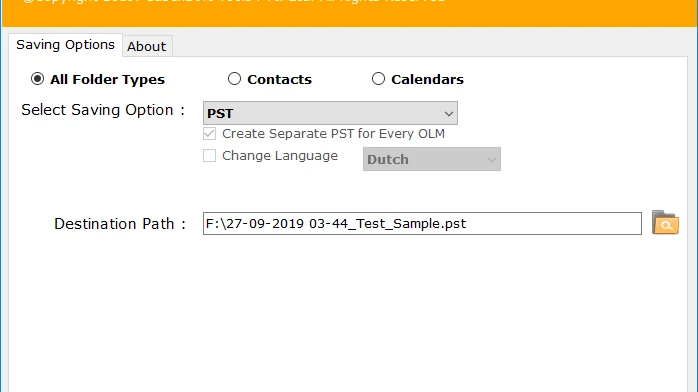Image resolution: width=698 pixels, height=392 pixels.
Task: Open the destination folder browse icon
Action: point(665,222)
